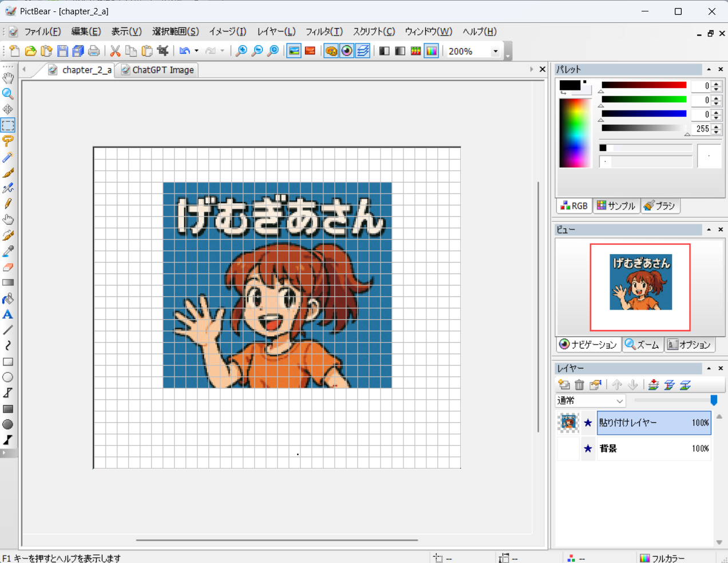Screen dimensions: 728x563
Task: Open the ファイル(F) menu
Action: coord(42,31)
